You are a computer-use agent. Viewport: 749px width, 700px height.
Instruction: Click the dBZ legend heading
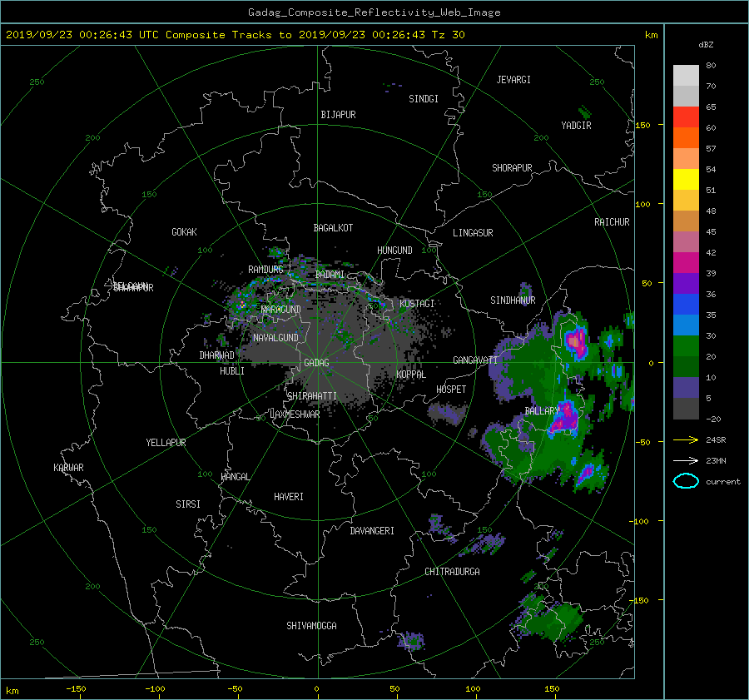click(706, 44)
